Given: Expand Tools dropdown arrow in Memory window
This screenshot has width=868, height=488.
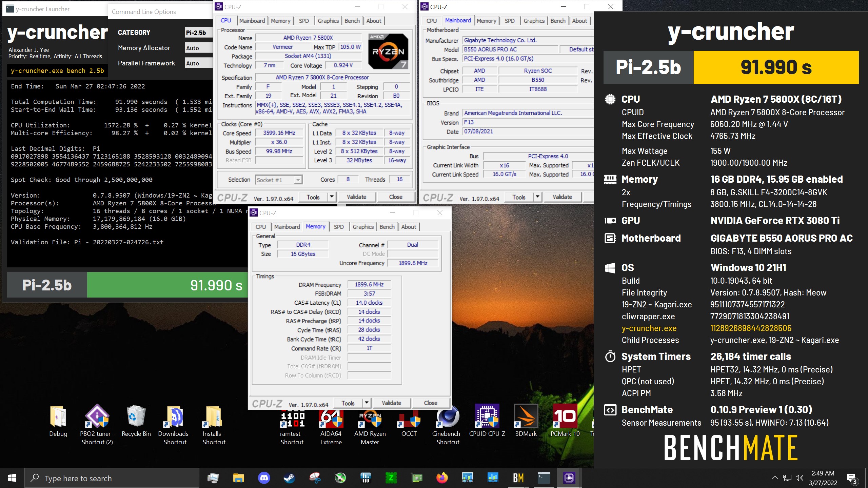Looking at the screenshot, I should 367,403.
